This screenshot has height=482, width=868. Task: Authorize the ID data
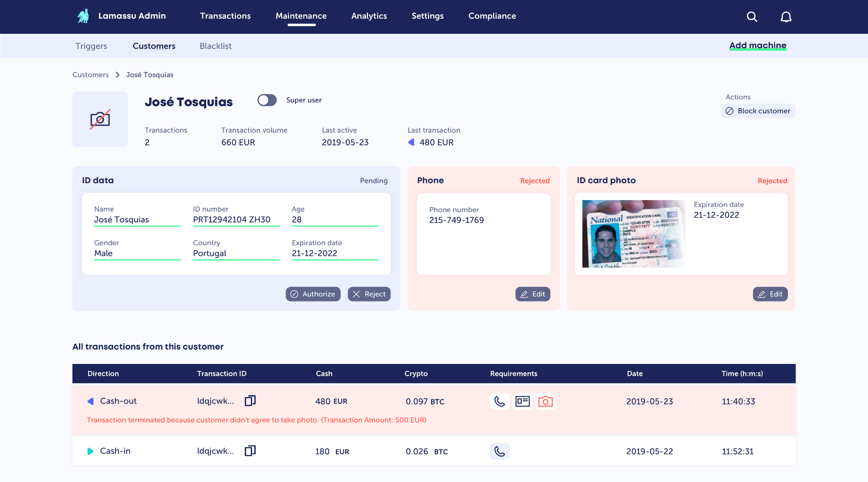(313, 294)
